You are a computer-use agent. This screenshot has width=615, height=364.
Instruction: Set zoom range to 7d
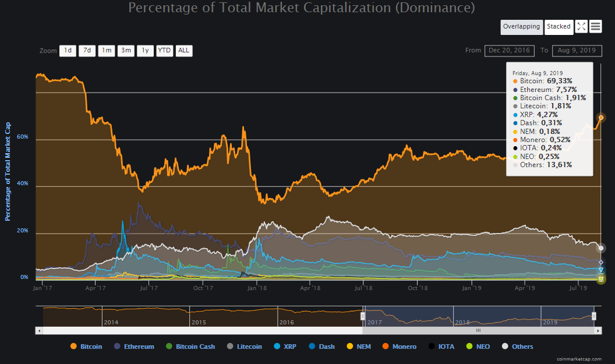[87, 51]
